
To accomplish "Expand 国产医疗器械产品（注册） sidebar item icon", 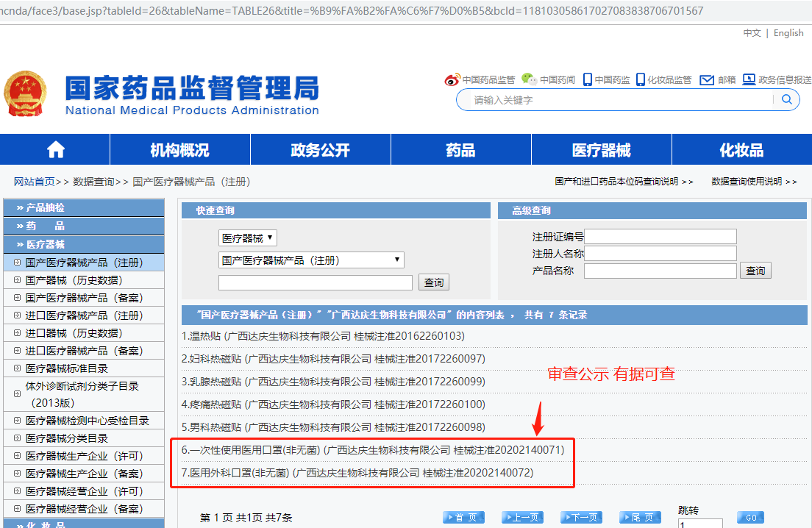I will click(17, 263).
